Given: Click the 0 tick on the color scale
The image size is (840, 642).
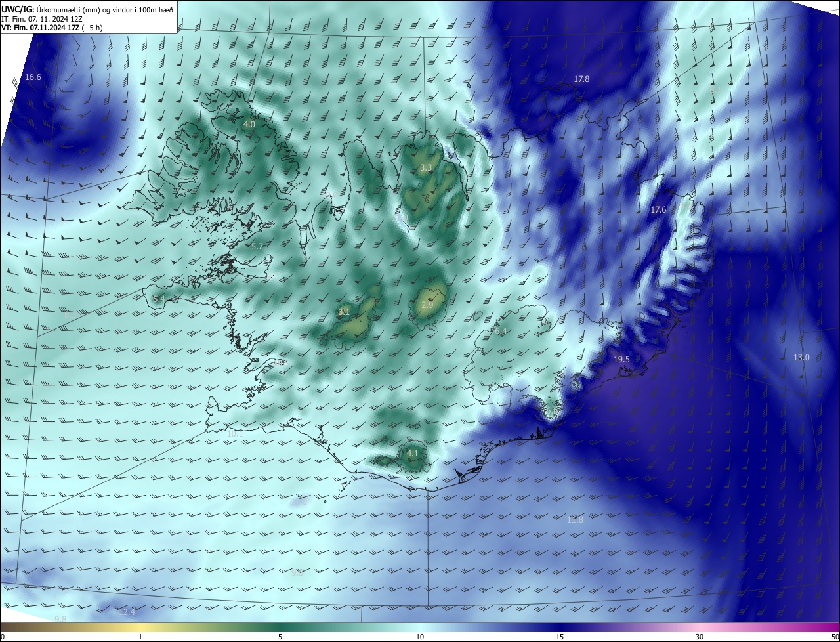Looking at the screenshot, I should (3, 637).
